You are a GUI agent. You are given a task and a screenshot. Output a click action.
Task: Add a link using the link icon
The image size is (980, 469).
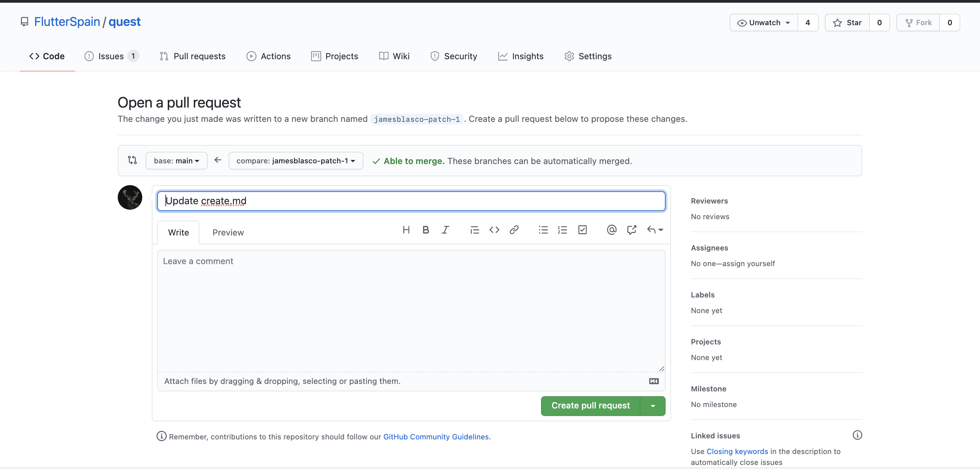click(514, 230)
